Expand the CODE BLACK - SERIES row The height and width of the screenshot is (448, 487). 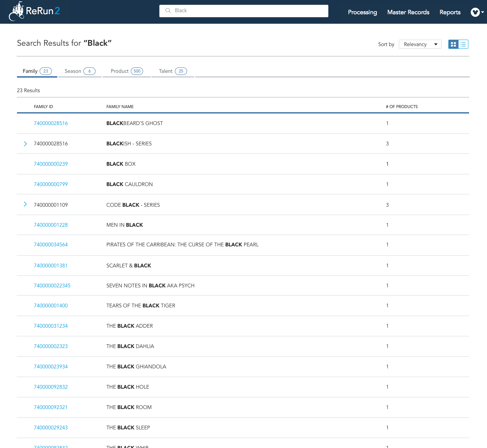25,204
